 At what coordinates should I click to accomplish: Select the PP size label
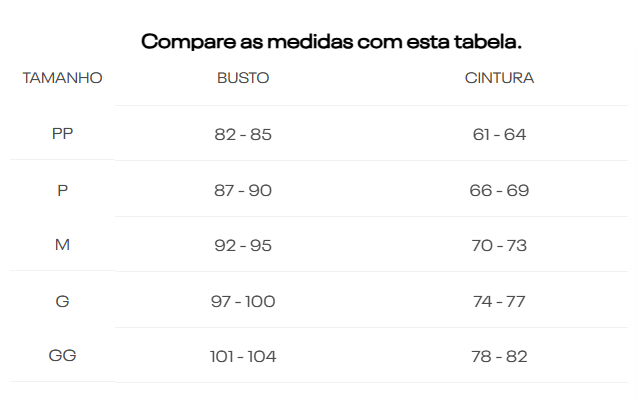click(x=62, y=134)
